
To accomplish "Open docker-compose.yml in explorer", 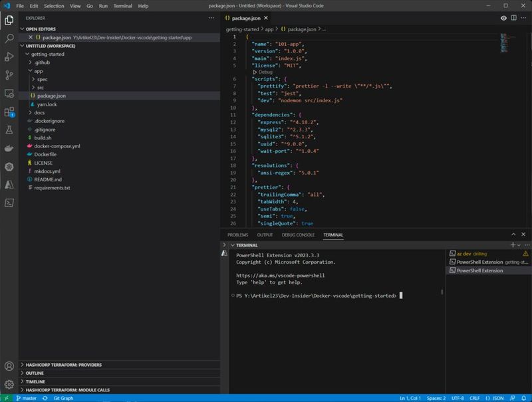I will (x=57, y=146).
